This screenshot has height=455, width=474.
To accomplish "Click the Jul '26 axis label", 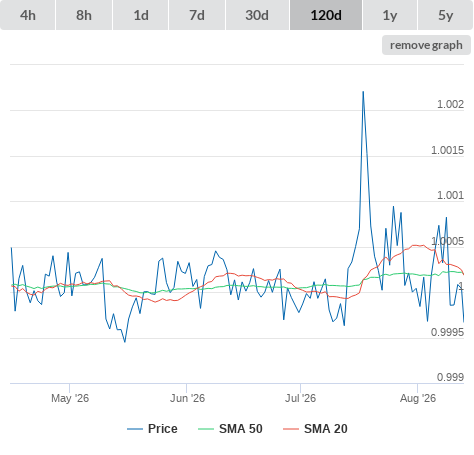I will tap(300, 398).
